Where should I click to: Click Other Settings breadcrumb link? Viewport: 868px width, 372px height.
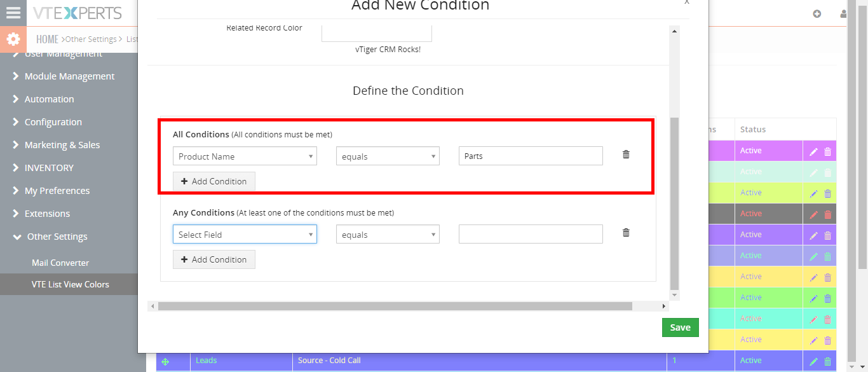pyautogui.click(x=91, y=39)
